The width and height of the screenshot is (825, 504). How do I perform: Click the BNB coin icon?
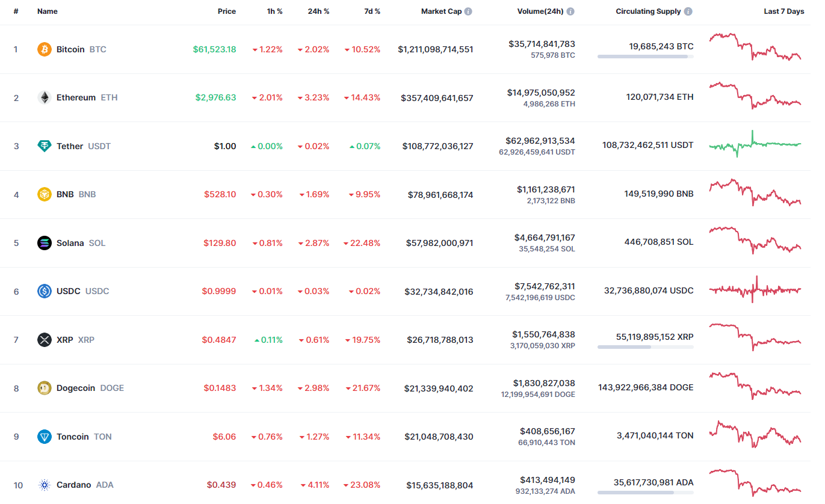(x=45, y=194)
